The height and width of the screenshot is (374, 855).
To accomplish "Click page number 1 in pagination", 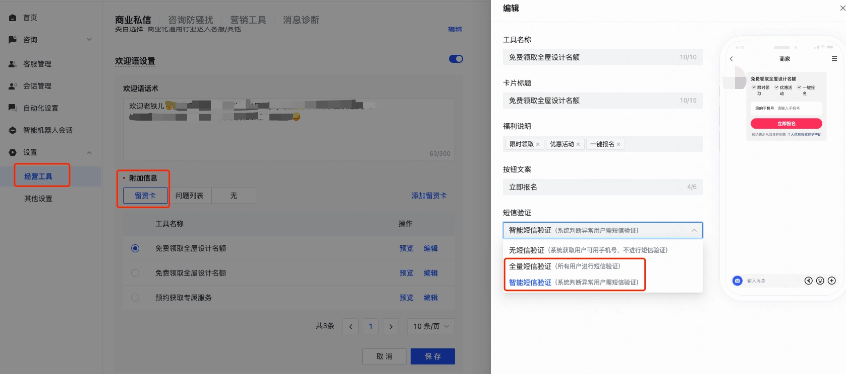I will [x=371, y=327].
